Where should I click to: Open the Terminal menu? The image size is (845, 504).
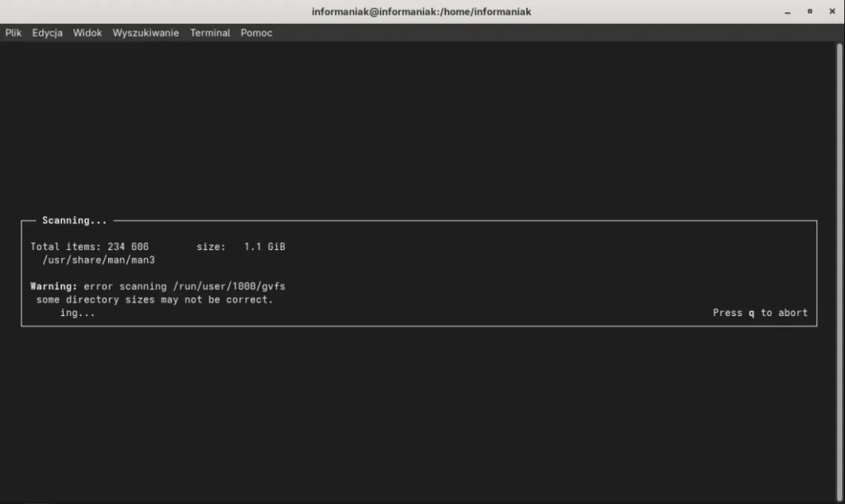point(210,33)
